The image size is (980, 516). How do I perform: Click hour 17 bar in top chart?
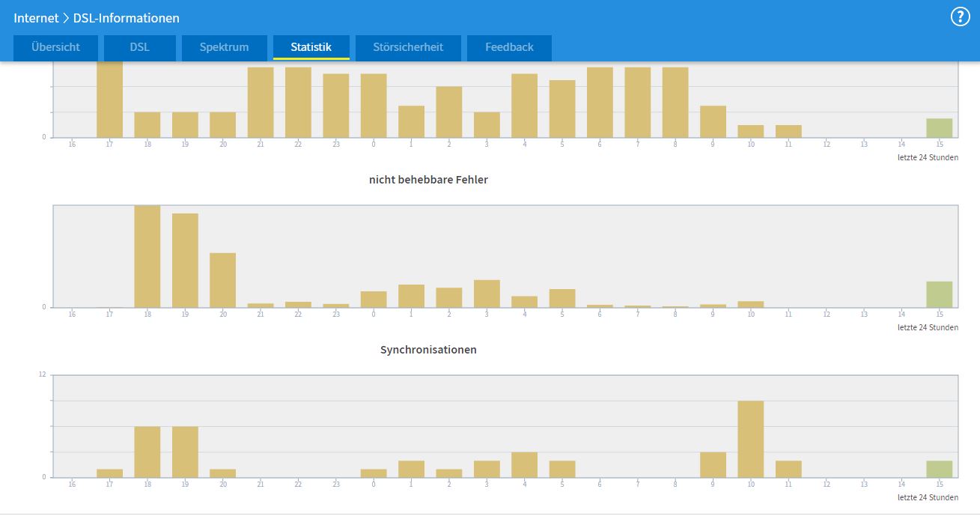tap(109, 99)
